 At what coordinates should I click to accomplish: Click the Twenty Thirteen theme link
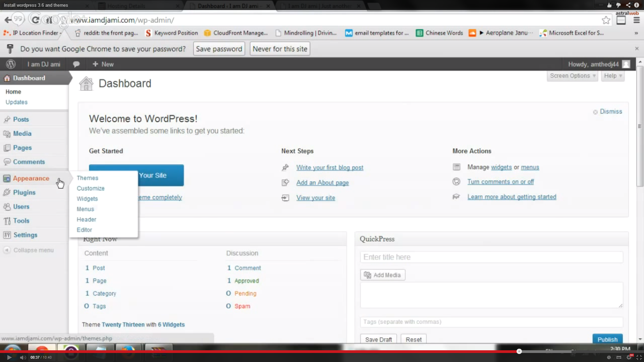tap(123, 324)
